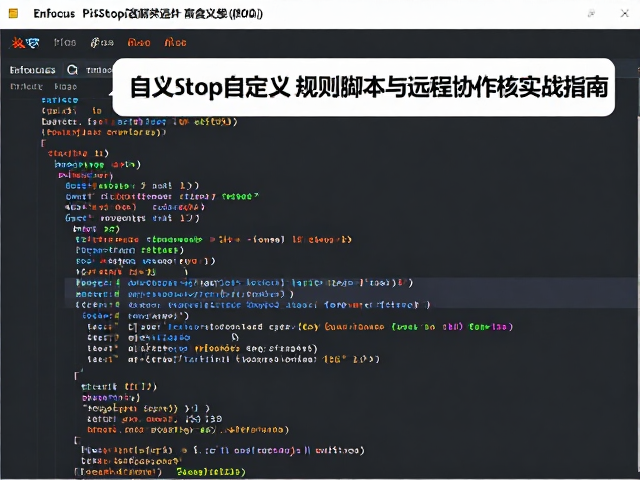Click the red and blue logo icon
Viewport: 640px width, 480px height.
(x=25, y=42)
